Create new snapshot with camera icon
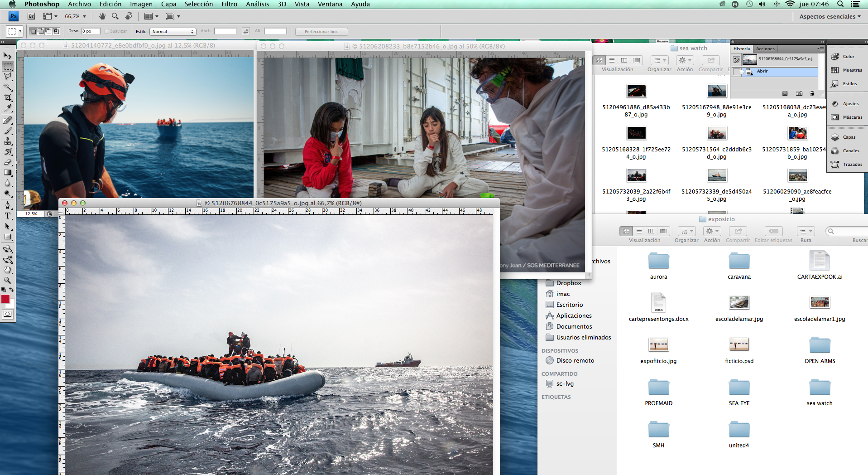The width and height of the screenshot is (868, 475). pos(799,93)
